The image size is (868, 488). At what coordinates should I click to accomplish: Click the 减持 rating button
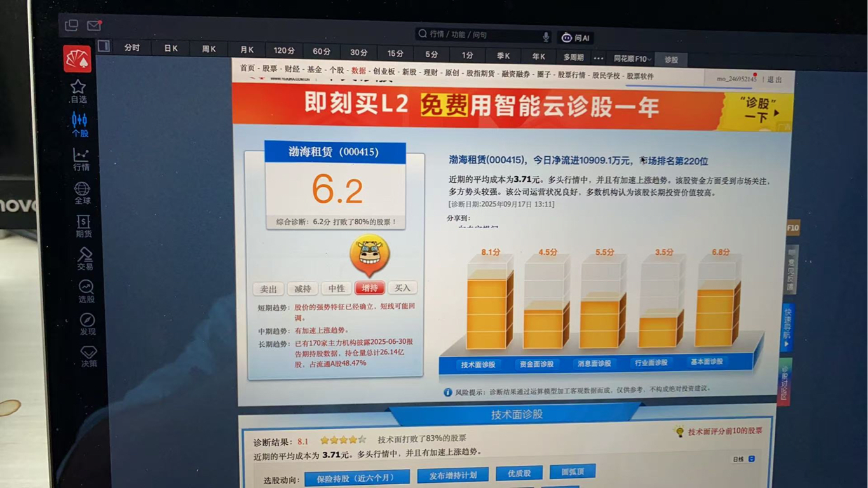(x=302, y=288)
